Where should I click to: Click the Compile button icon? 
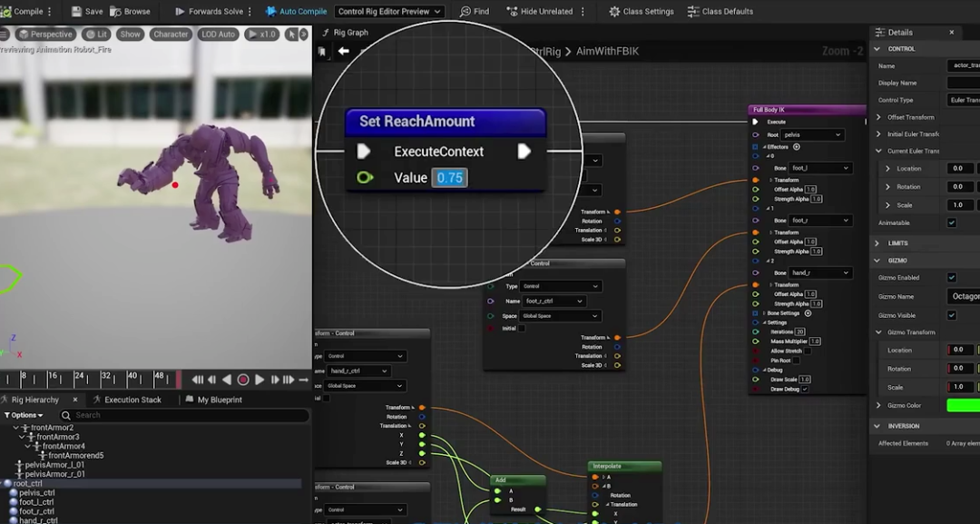[6, 12]
